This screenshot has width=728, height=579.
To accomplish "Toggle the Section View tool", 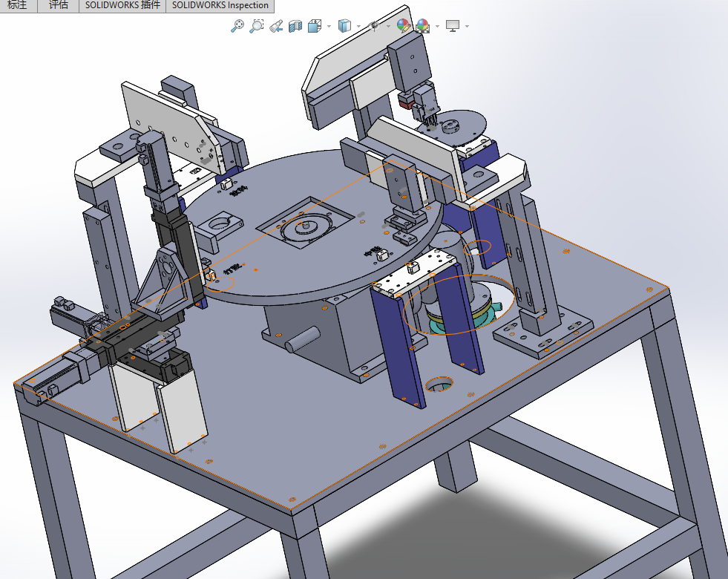I will [x=295, y=26].
